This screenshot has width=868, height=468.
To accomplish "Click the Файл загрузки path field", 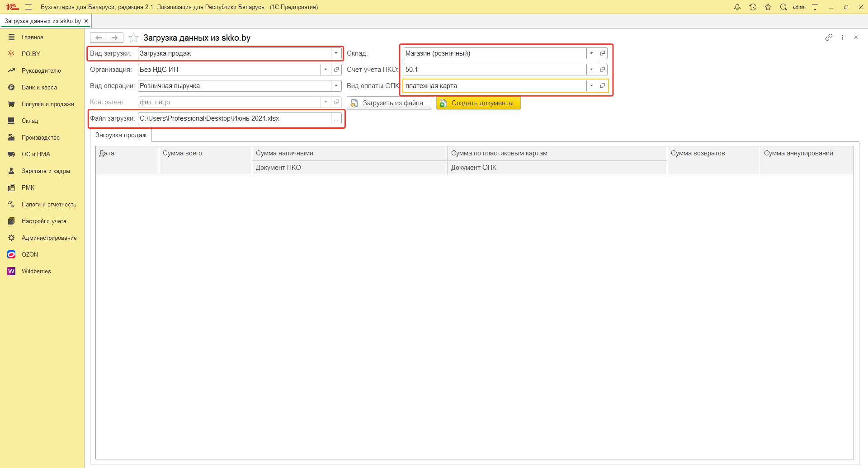I will [234, 118].
